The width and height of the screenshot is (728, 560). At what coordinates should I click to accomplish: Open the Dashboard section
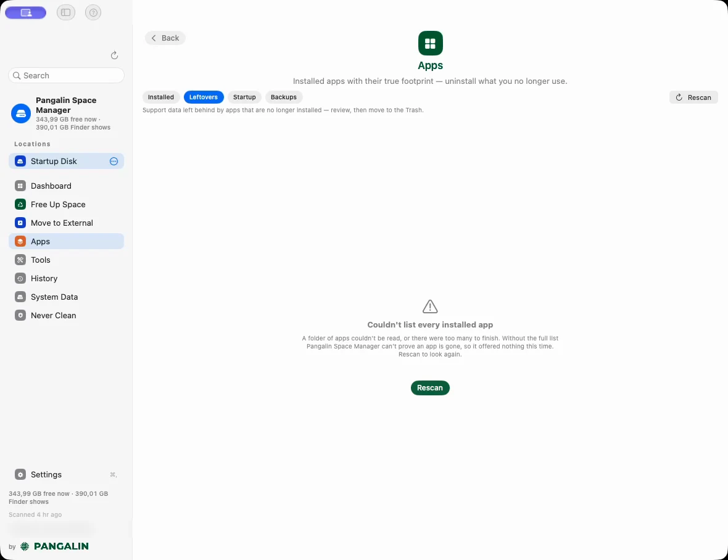[x=67, y=186]
